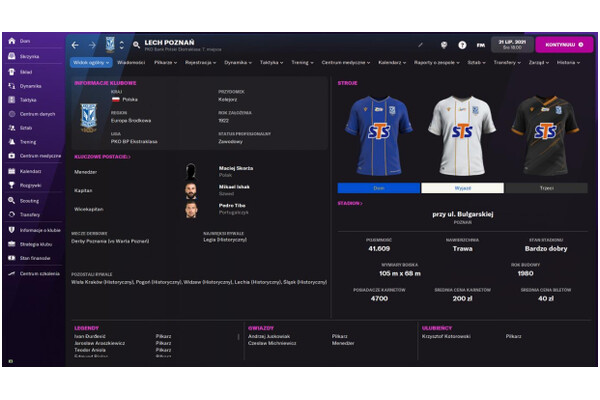600x400 pixels.
Task: Open the Centrum medyczne icon in sidebar
Action: [x=11, y=155]
